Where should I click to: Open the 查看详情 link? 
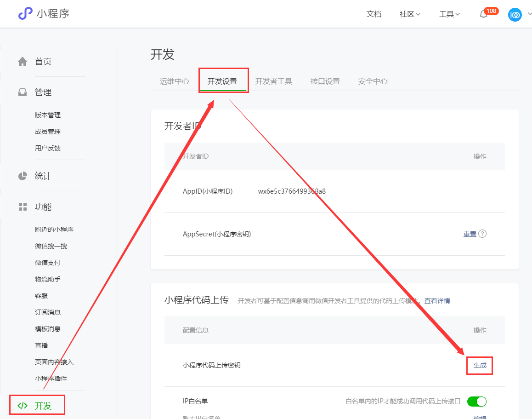[x=437, y=301]
